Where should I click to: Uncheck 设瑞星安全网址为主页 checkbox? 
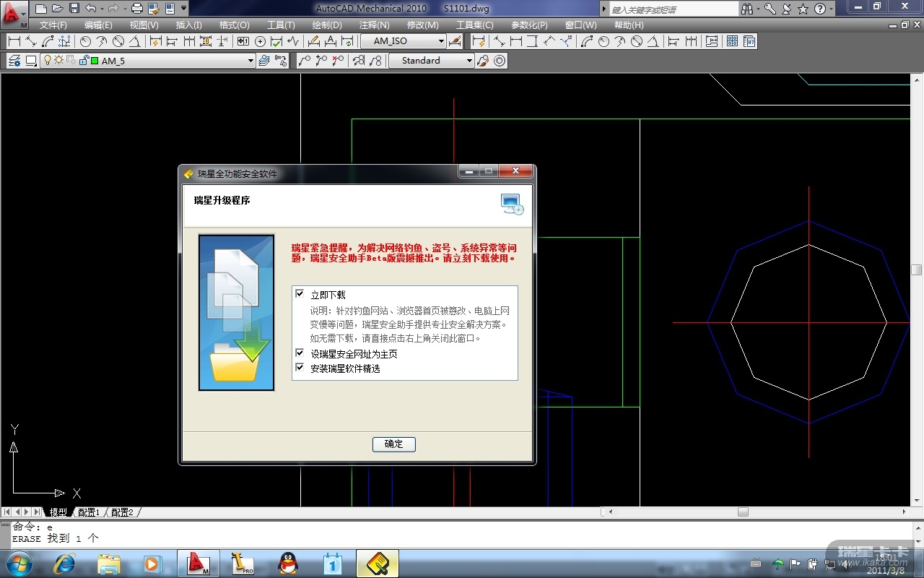300,353
